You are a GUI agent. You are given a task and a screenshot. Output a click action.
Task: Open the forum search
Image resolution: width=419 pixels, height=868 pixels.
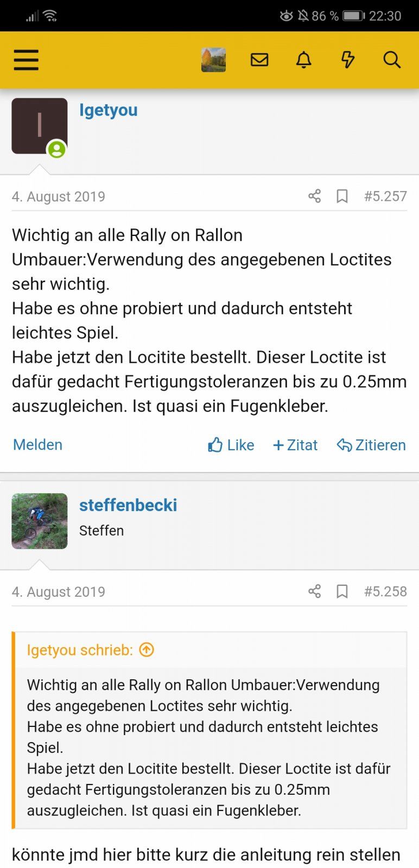(392, 60)
